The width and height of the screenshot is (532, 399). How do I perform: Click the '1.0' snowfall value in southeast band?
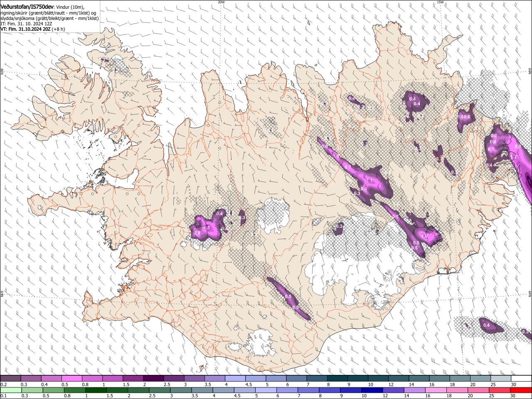click(x=424, y=236)
